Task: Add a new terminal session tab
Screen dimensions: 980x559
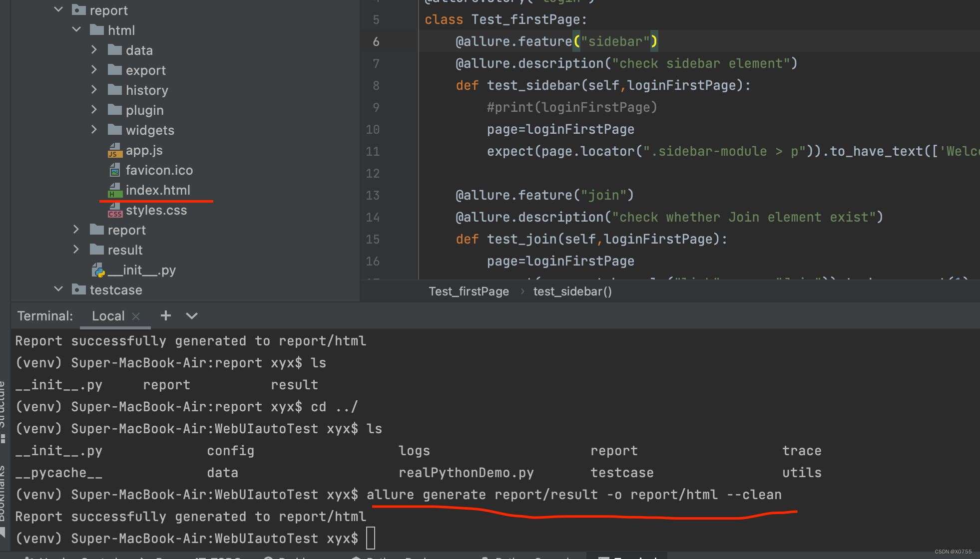Action: [166, 315]
